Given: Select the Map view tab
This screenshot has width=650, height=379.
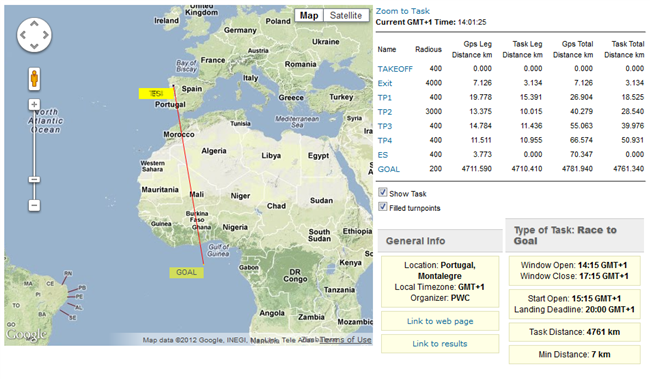Looking at the screenshot, I should (x=309, y=16).
